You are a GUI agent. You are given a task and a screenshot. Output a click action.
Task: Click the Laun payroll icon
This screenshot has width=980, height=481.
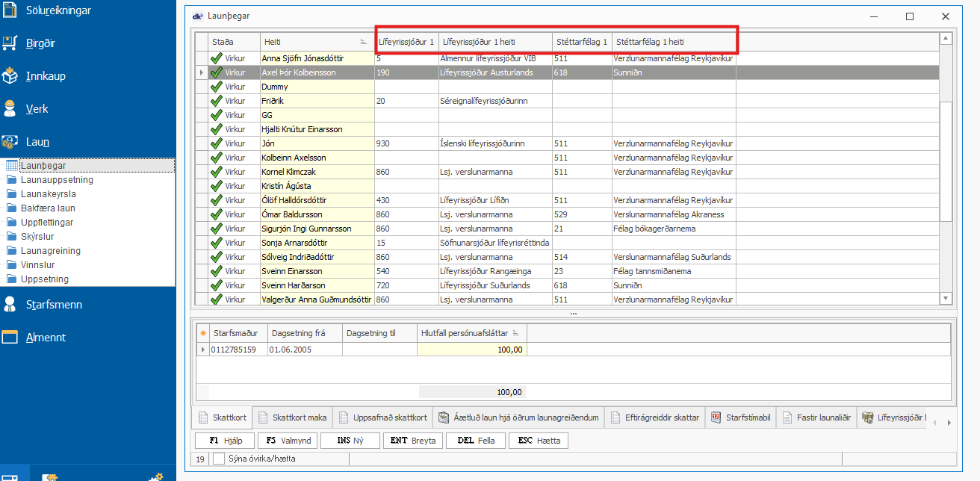[10, 142]
